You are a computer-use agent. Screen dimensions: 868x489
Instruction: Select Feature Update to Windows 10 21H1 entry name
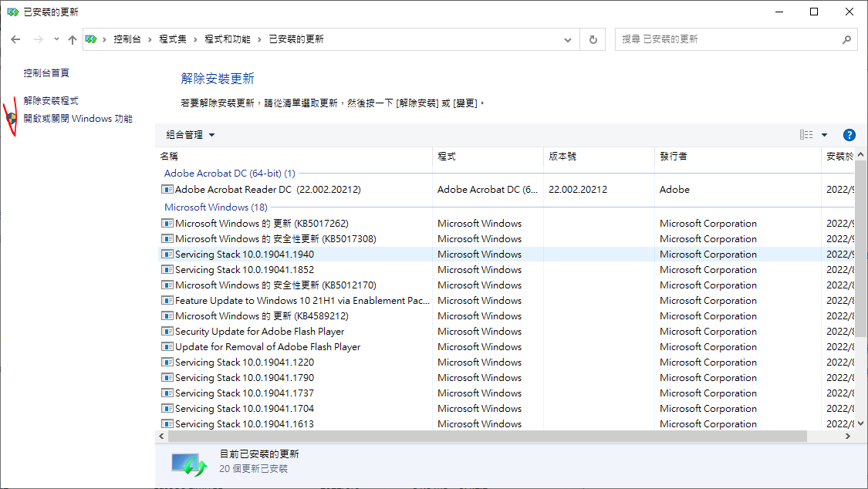point(302,301)
